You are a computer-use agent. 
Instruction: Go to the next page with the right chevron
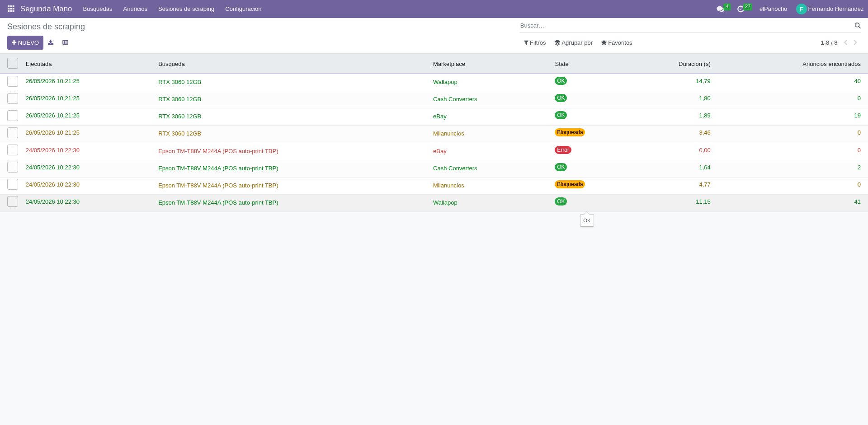tap(855, 42)
